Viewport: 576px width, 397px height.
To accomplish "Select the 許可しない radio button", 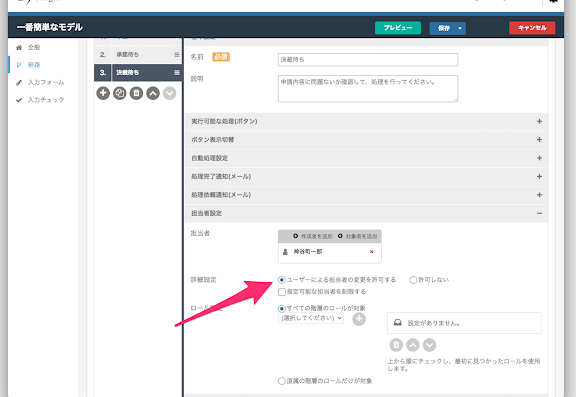I will (x=413, y=280).
